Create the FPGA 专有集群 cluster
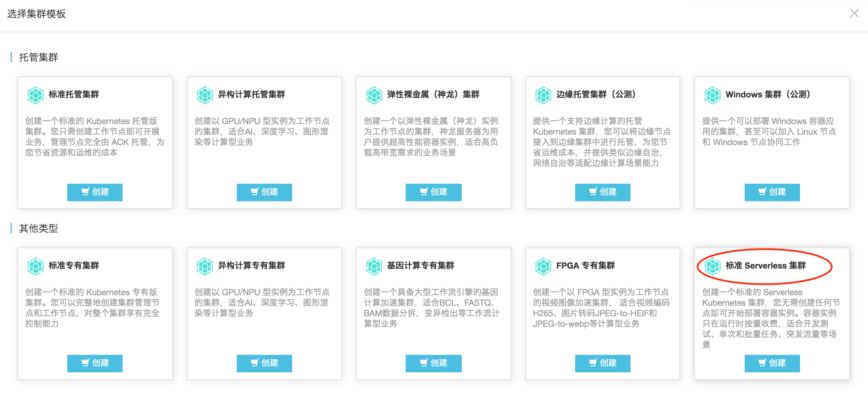 pyautogui.click(x=602, y=363)
